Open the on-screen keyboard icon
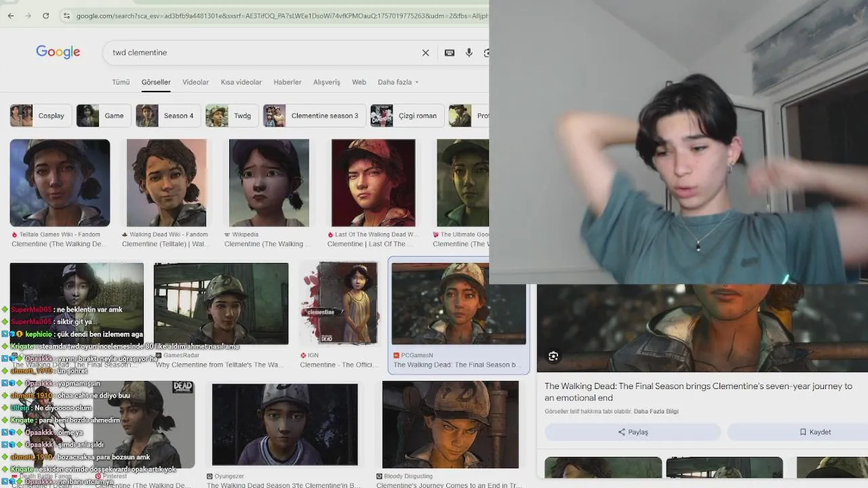The height and width of the screenshot is (488, 868). [450, 53]
